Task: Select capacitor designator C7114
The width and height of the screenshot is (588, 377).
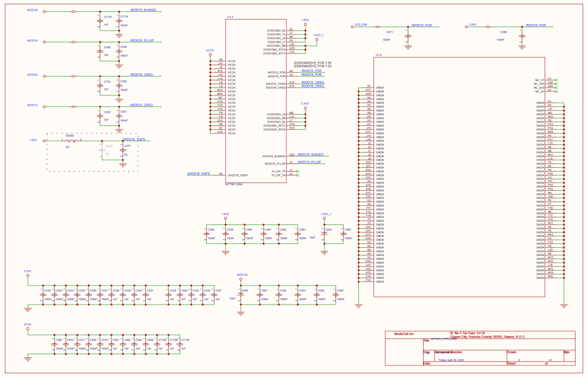Action: [124, 16]
